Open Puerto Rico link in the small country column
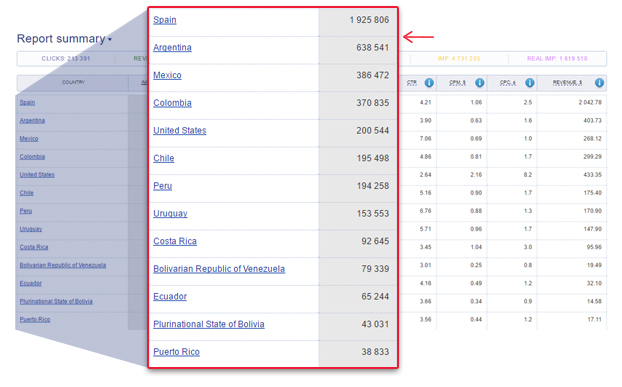This screenshot has height=387, width=622. pos(35,320)
